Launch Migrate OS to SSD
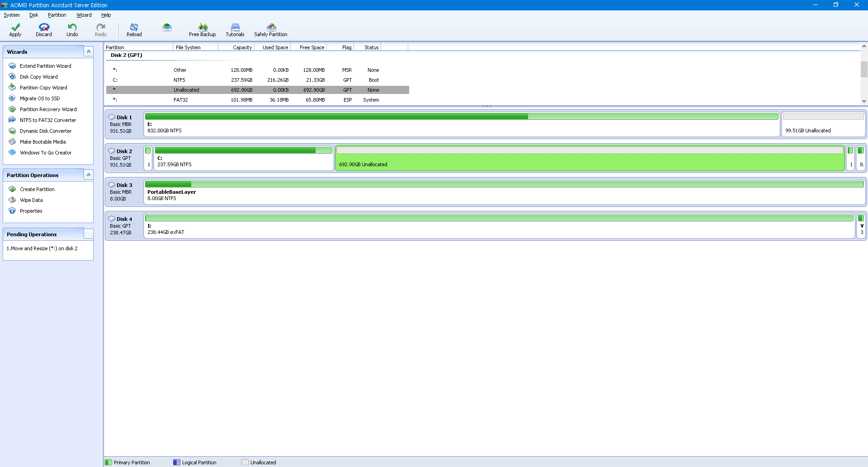Image resolution: width=868 pixels, height=467 pixels. (40, 98)
